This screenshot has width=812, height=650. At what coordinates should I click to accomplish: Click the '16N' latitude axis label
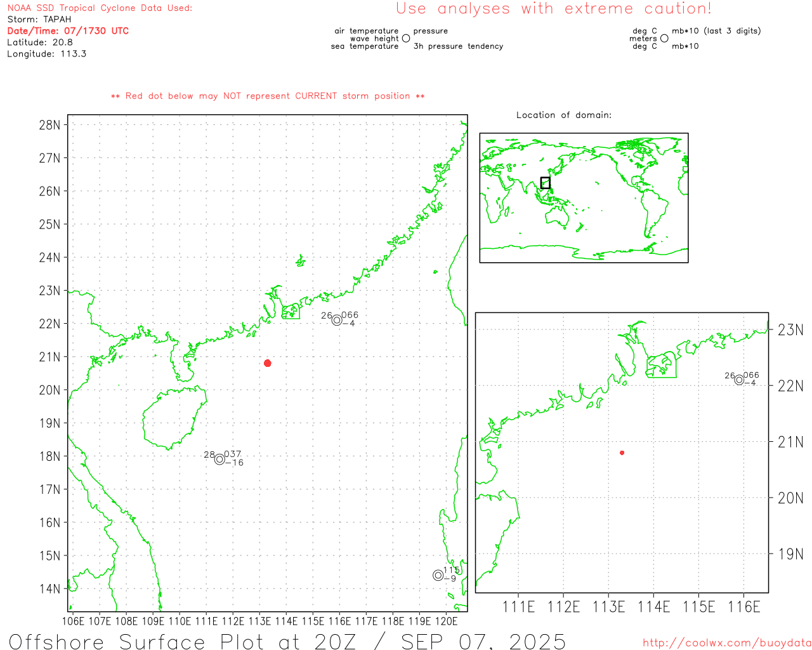tap(50, 522)
